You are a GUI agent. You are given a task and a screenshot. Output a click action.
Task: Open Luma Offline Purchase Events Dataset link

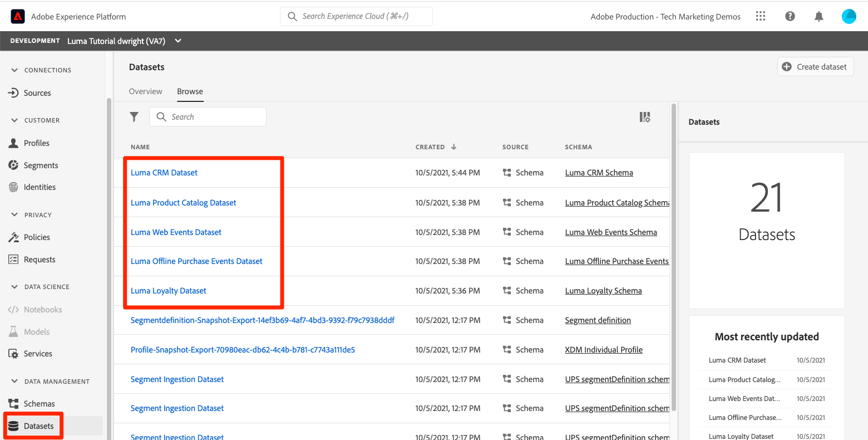click(196, 261)
